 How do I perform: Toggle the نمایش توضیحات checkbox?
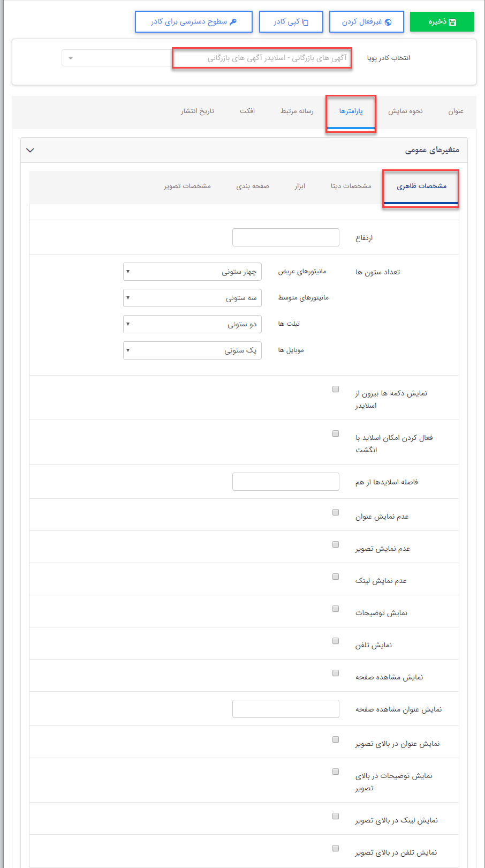[x=336, y=609]
